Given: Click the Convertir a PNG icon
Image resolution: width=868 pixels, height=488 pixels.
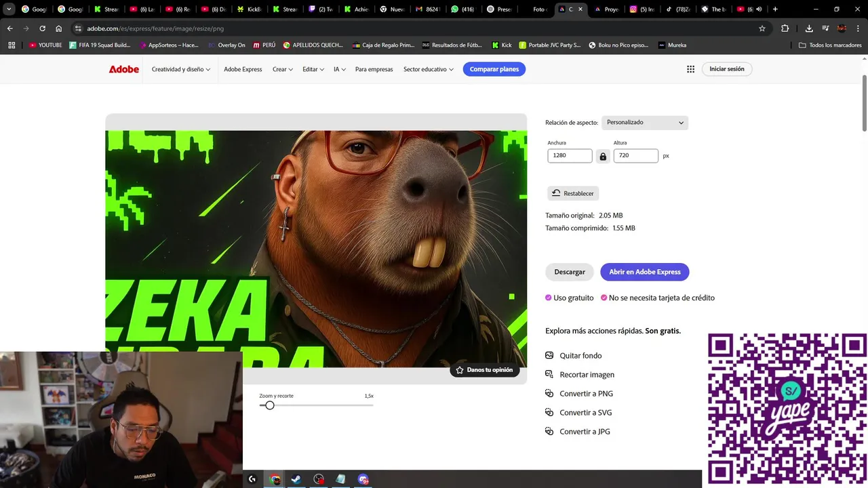Looking at the screenshot, I should [549, 393].
